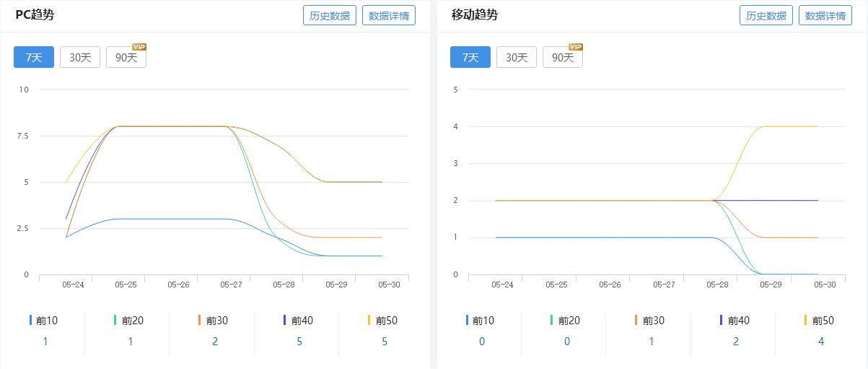Click the orange 前30 legend marker in 移动趋势

[636, 320]
